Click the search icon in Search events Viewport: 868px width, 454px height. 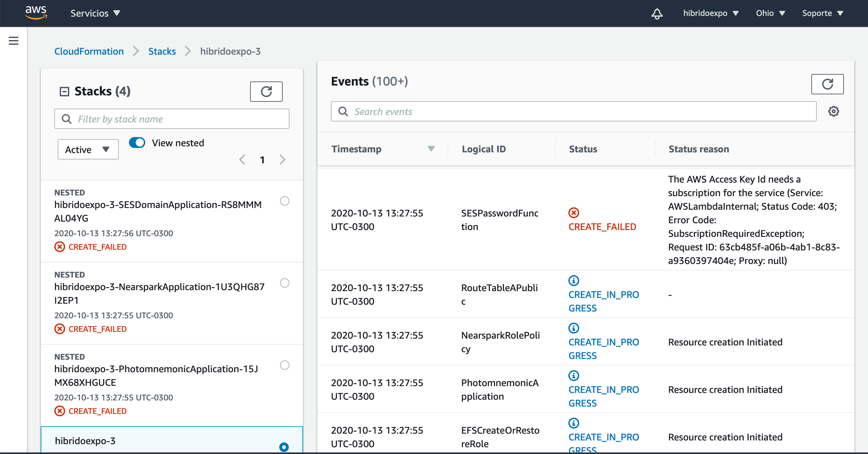(343, 111)
